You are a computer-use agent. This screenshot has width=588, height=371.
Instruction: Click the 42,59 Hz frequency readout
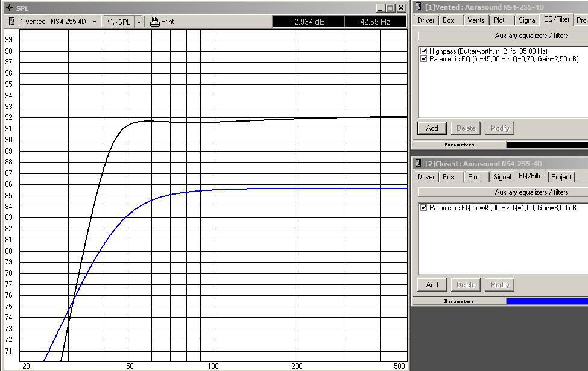coord(375,22)
